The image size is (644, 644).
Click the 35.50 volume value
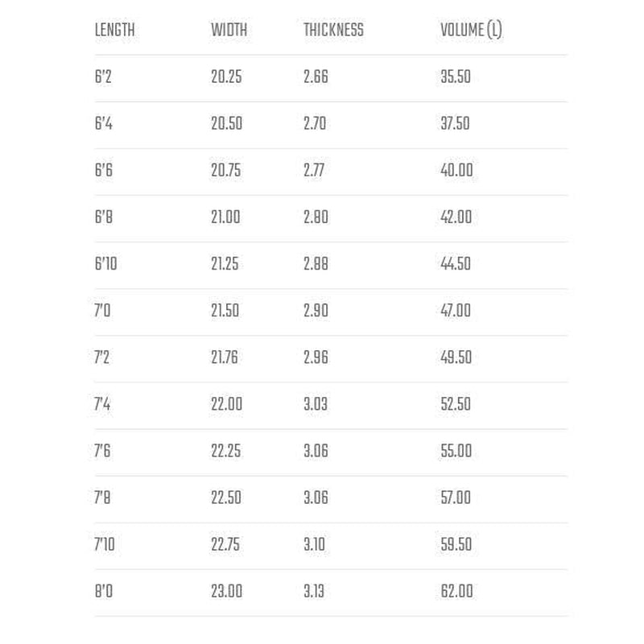click(456, 78)
